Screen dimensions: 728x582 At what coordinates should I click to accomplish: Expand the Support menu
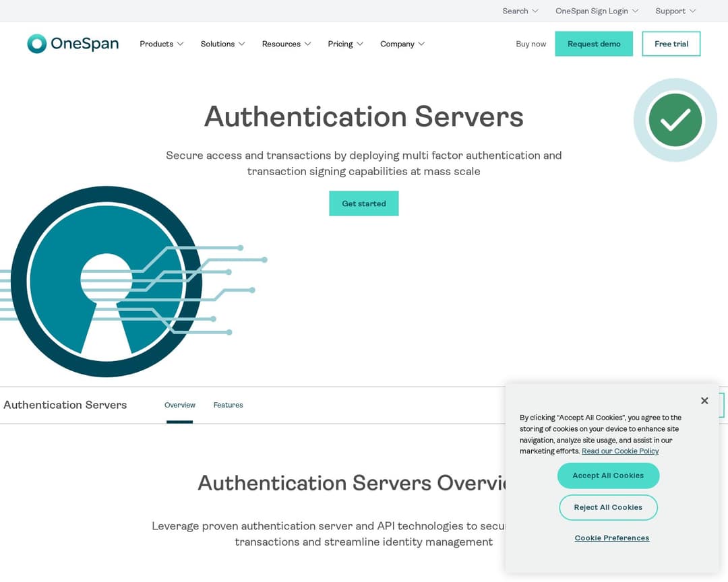pos(675,11)
